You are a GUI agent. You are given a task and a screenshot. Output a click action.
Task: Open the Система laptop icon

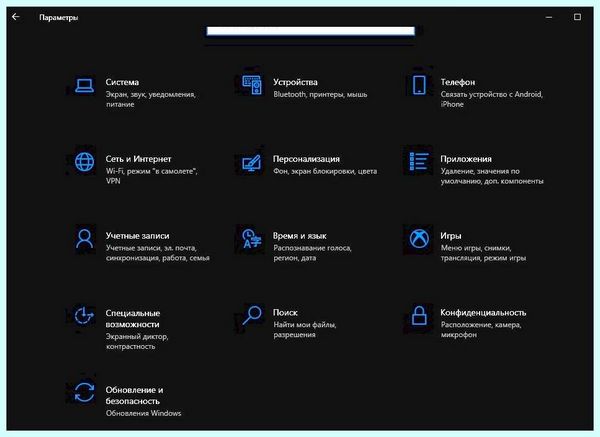pyautogui.click(x=84, y=86)
